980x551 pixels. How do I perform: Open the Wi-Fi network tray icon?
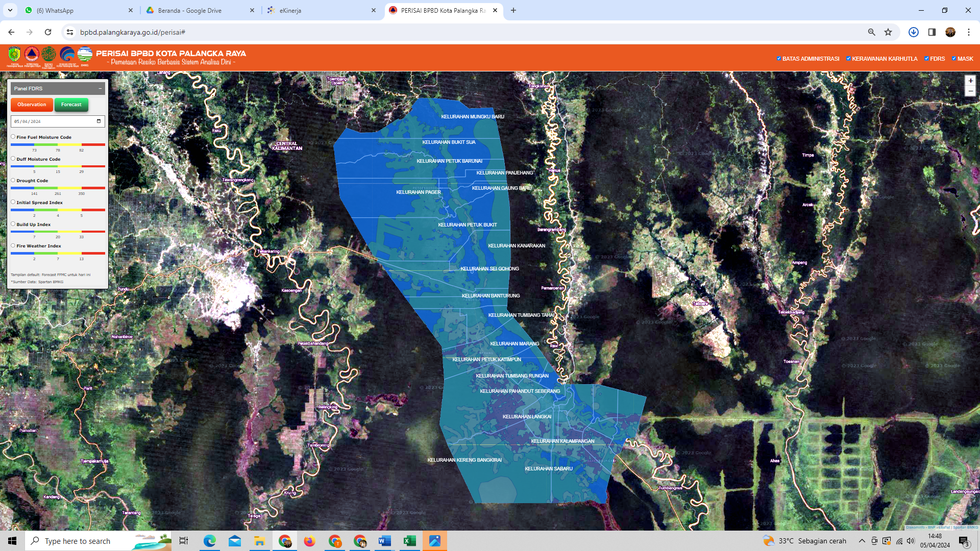[x=899, y=541]
